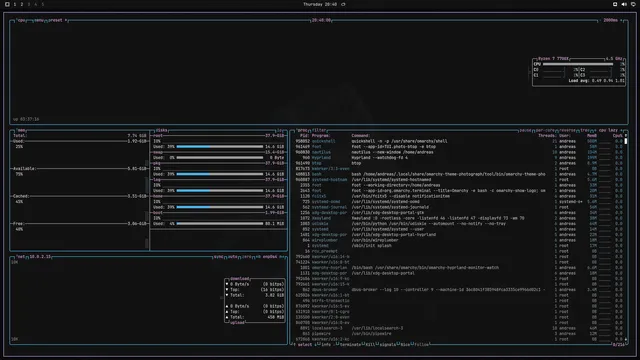Click select option at proc box bottom
The image size is (640, 360).
tap(304, 344)
